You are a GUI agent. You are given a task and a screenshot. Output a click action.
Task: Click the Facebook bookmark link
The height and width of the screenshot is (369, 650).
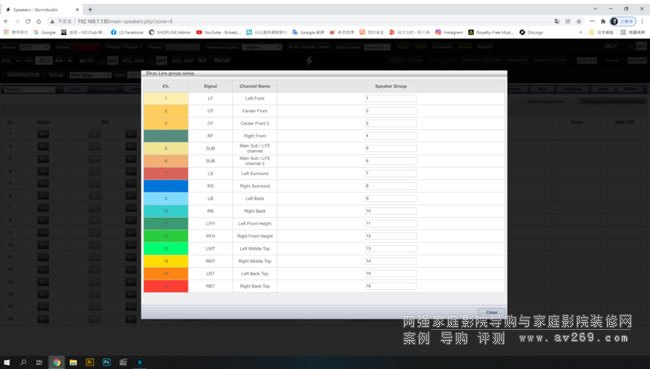point(127,32)
